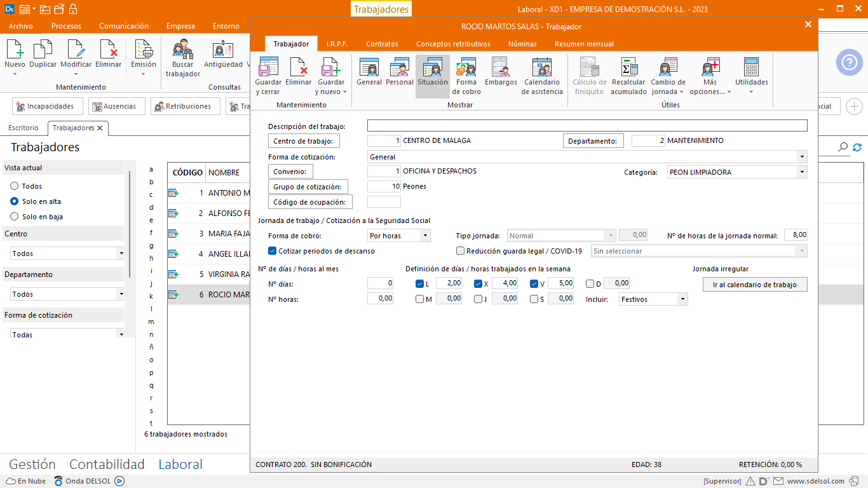This screenshot has width=868, height=488.
Task: Enable Reducción guarda legal / COVID-19 checkbox
Action: point(461,251)
